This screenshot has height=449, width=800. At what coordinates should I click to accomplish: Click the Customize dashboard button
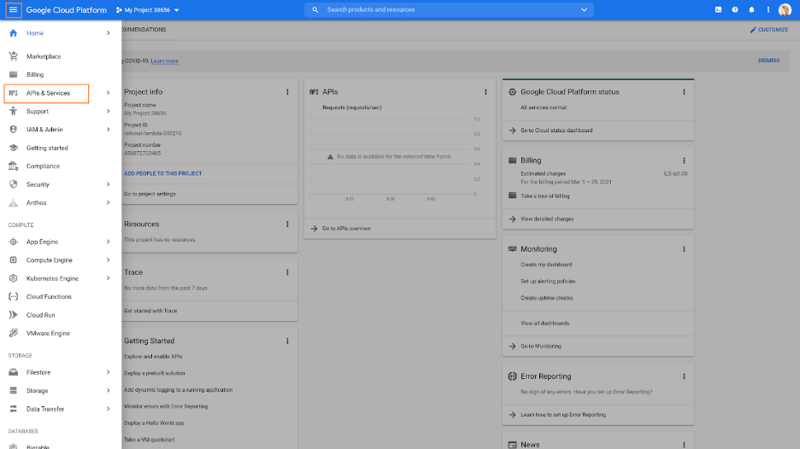click(x=769, y=30)
